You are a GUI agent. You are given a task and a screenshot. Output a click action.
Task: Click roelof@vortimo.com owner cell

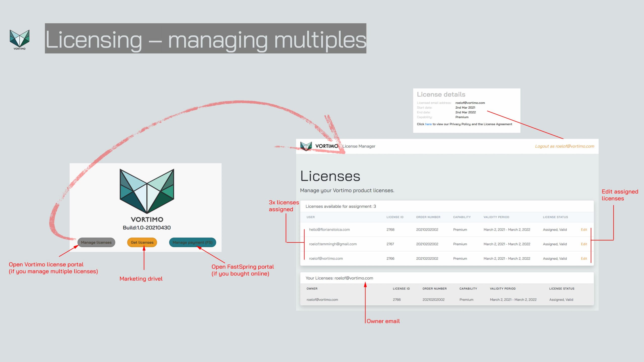322,300
